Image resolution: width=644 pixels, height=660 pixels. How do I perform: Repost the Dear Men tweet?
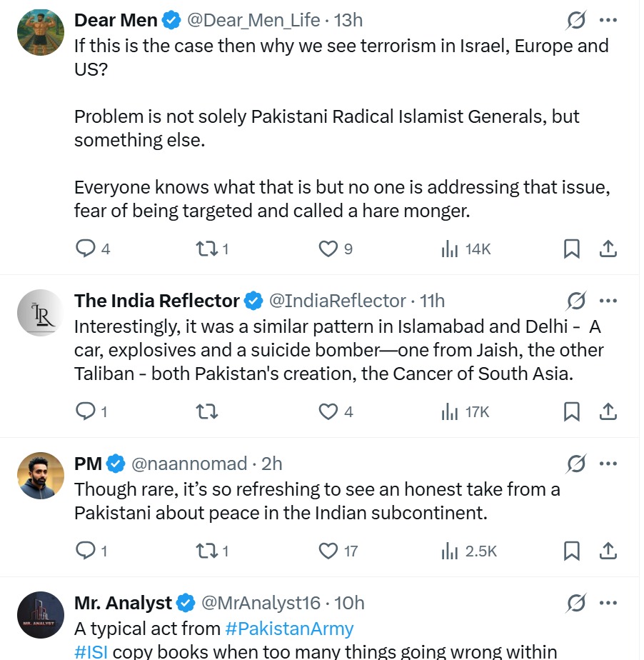click(x=206, y=249)
